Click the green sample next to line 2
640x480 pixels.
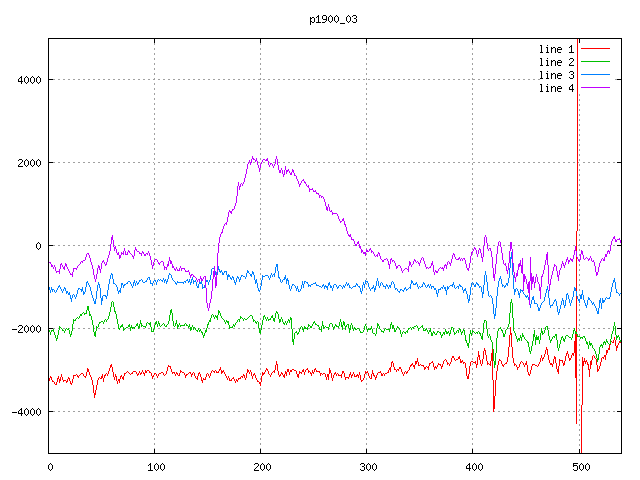tap(595, 62)
